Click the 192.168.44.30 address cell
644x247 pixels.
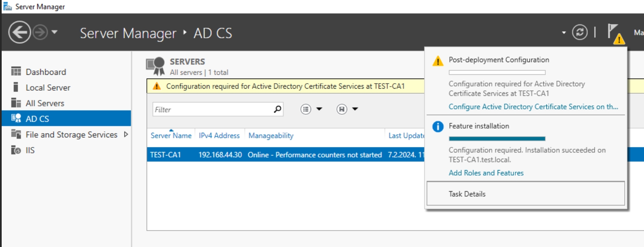pos(220,155)
